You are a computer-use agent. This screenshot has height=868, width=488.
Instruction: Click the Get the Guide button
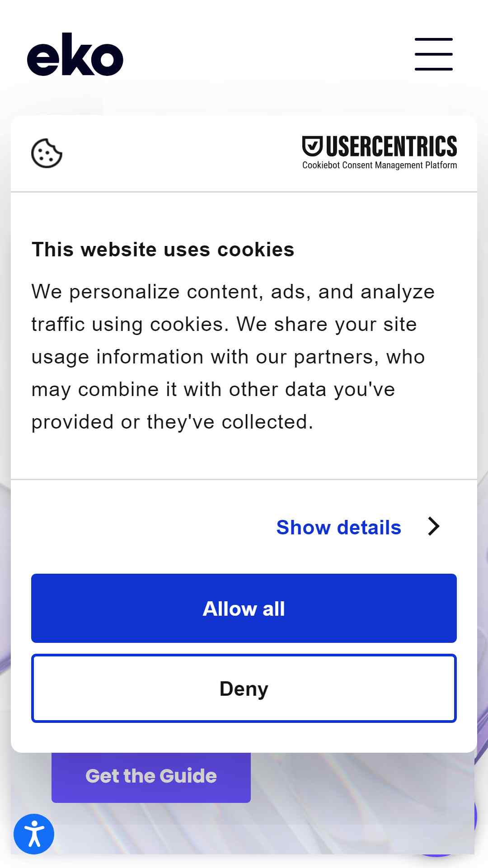tap(151, 777)
